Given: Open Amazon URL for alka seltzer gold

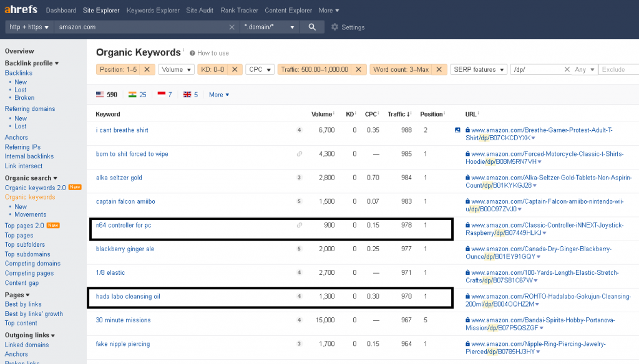Looking at the screenshot, I should point(549,181).
